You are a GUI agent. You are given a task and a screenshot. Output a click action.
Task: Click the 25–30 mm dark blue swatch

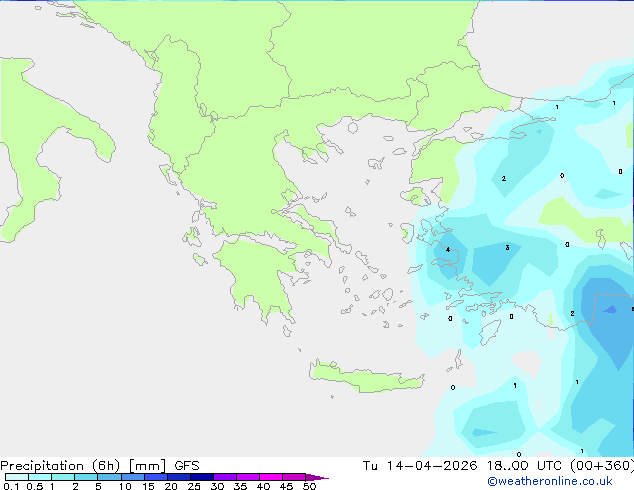[202, 477]
